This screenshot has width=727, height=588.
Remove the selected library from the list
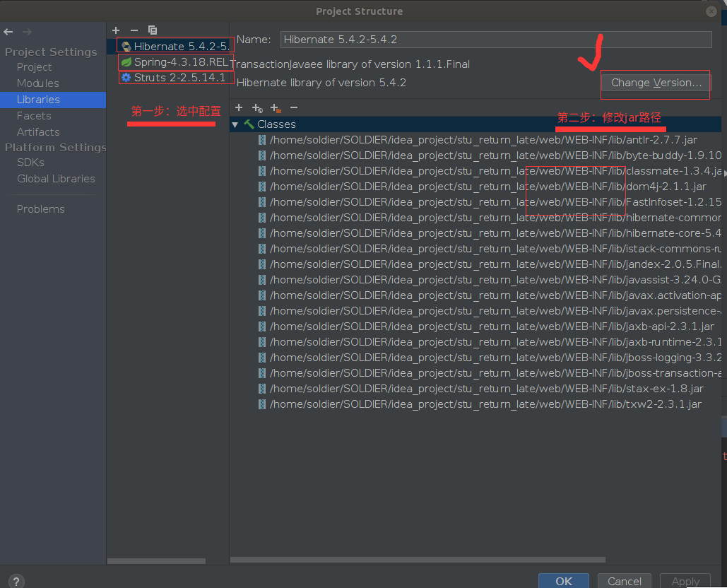134,30
